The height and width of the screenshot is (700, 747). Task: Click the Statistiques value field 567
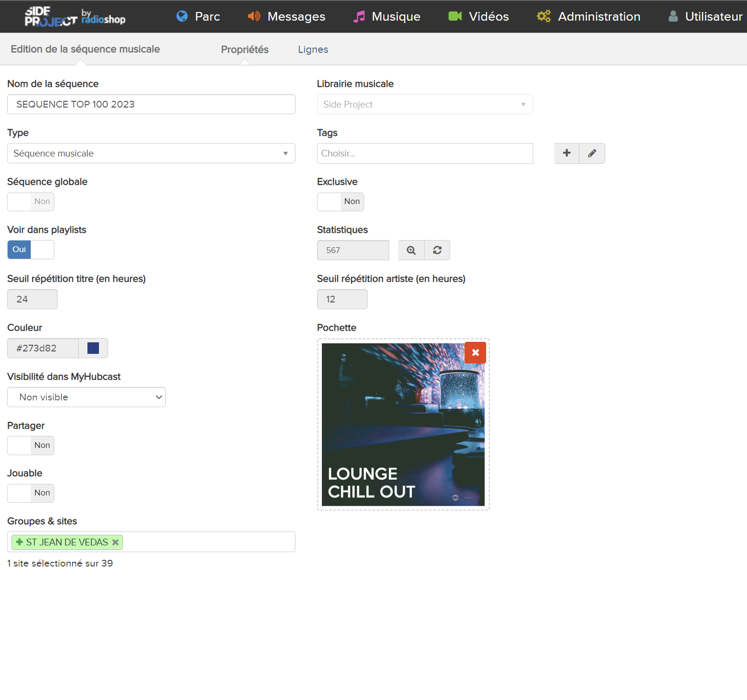coord(353,250)
